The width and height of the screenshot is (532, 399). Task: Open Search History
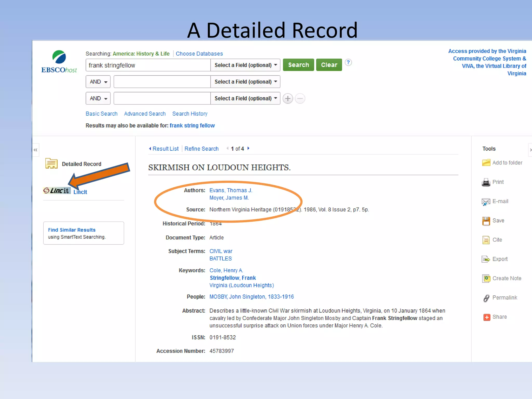190,114
